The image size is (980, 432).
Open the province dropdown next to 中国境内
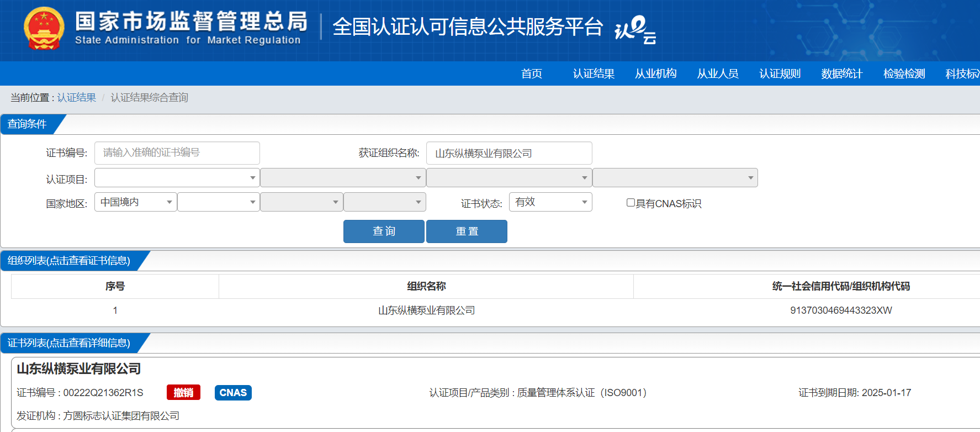coord(219,202)
